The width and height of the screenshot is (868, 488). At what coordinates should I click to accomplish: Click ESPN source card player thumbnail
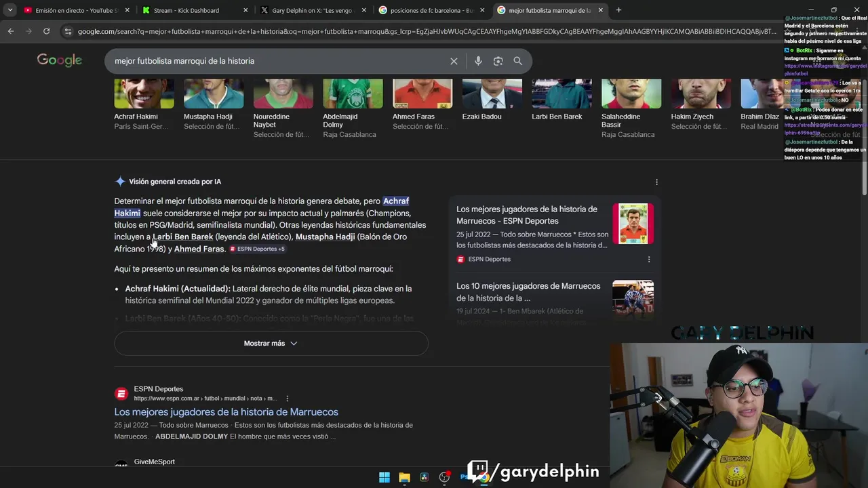633,224
